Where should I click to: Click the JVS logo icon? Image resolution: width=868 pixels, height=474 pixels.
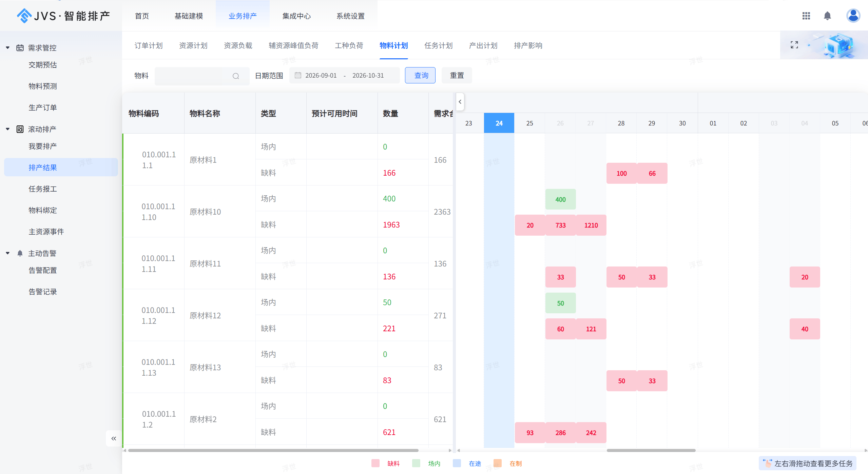pos(24,16)
